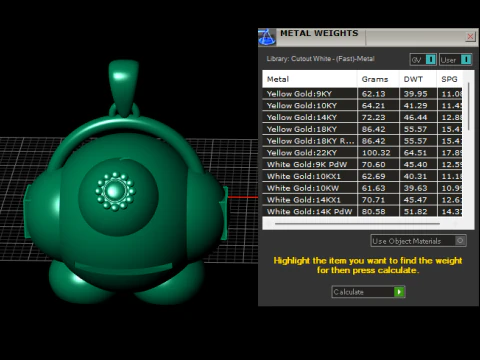Click the horizontal scrollbar of metals table
Viewport: 480px width, 360px height.
point(357,224)
